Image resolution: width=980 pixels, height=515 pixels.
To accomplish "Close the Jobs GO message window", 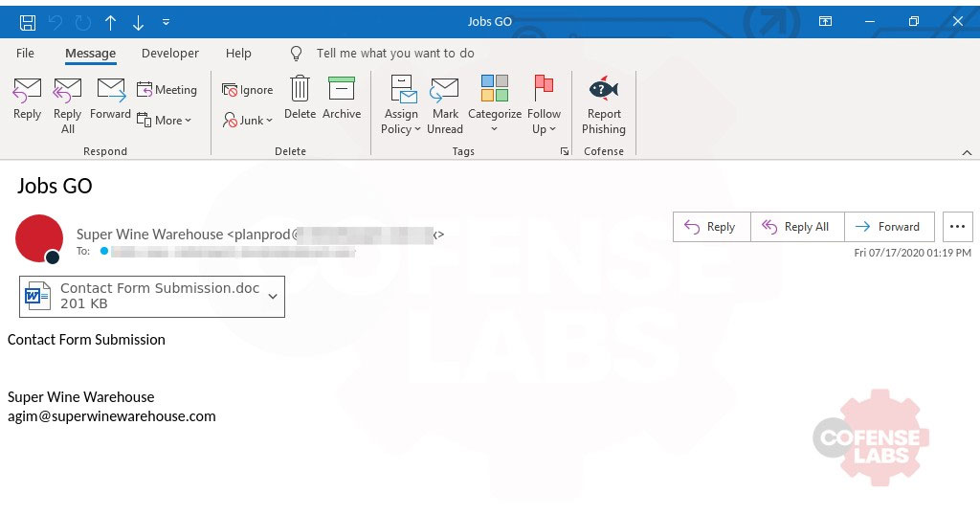I will [957, 22].
